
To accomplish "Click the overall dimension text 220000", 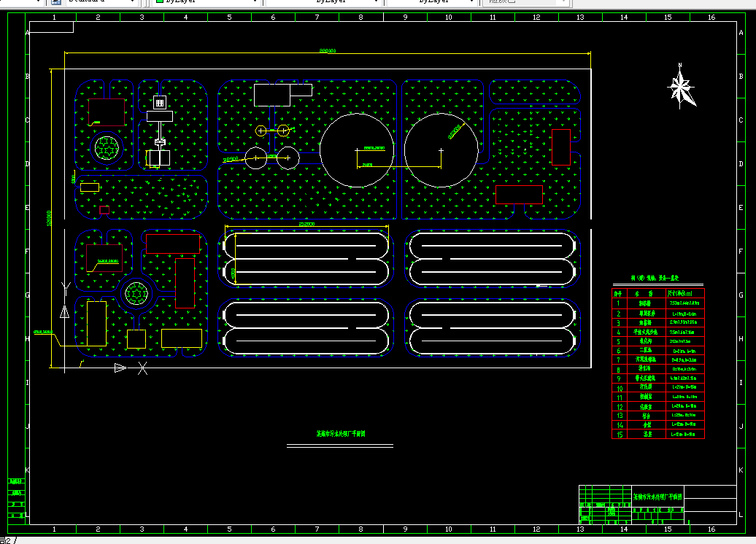I will pyautogui.click(x=328, y=50).
